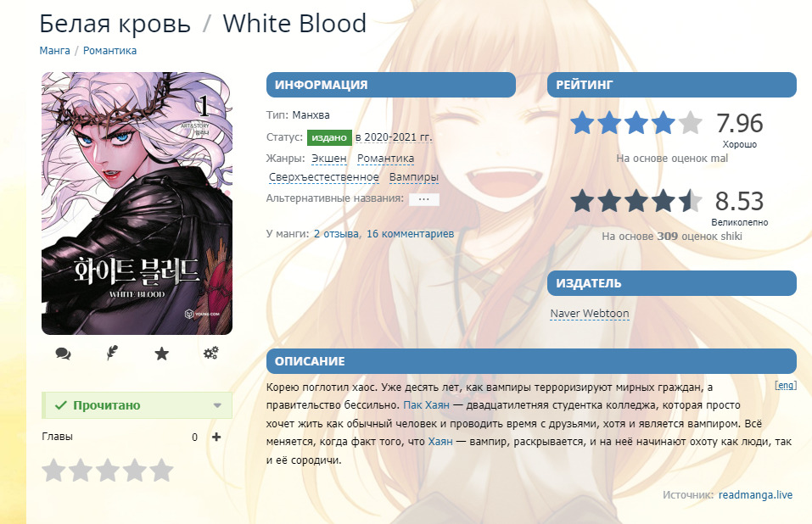Image resolution: width=812 pixels, height=524 pixels.
Task: Rate with the third gray star
Action: [108, 471]
